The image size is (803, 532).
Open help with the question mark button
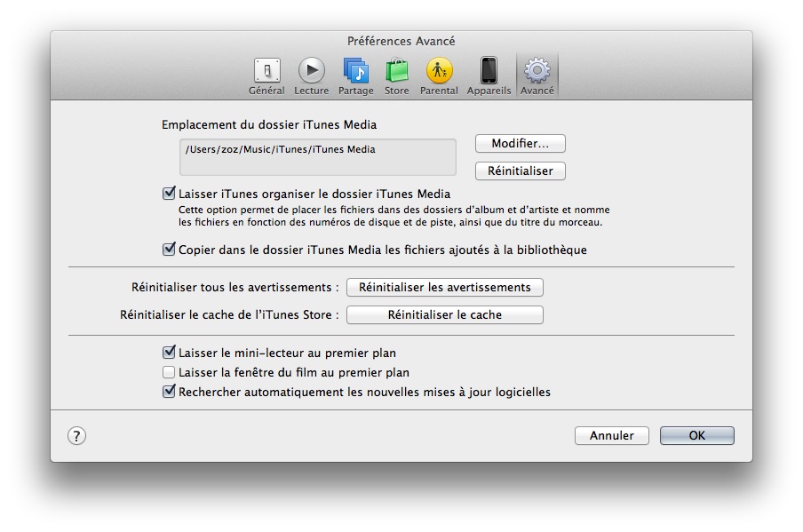coord(76,436)
